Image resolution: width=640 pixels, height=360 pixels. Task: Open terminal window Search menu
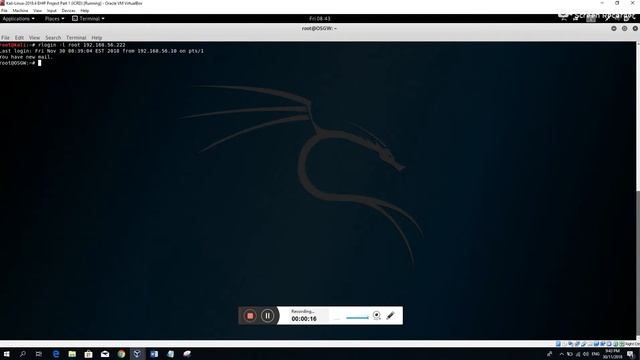pyautogui.click(x=53, y=38)
